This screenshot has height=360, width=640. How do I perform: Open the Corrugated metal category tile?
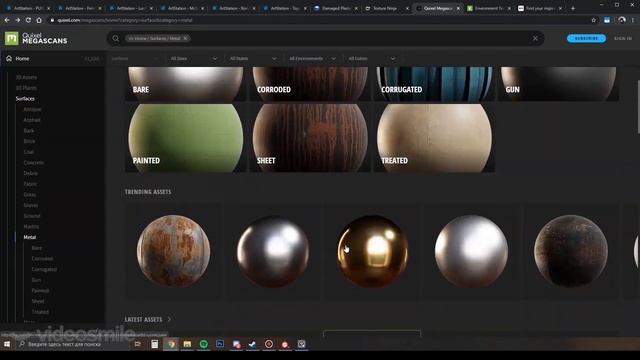(x=434, y=84)
